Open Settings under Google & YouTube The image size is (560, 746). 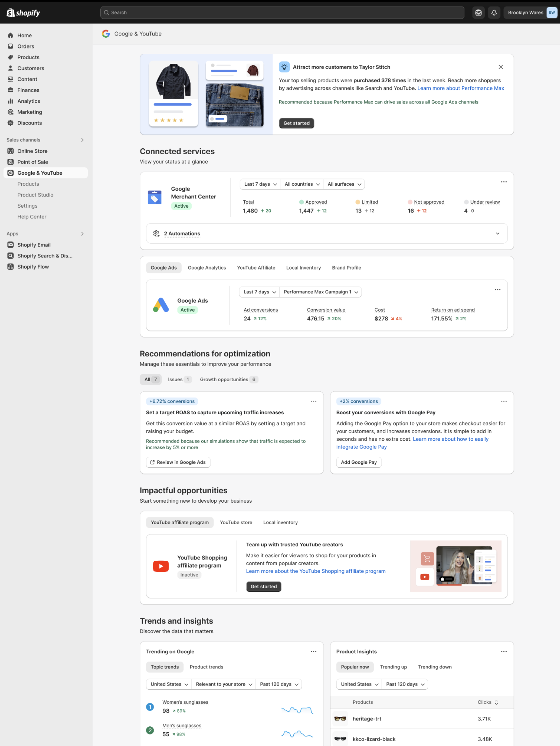pyautogui.click(x=27, y=206)
